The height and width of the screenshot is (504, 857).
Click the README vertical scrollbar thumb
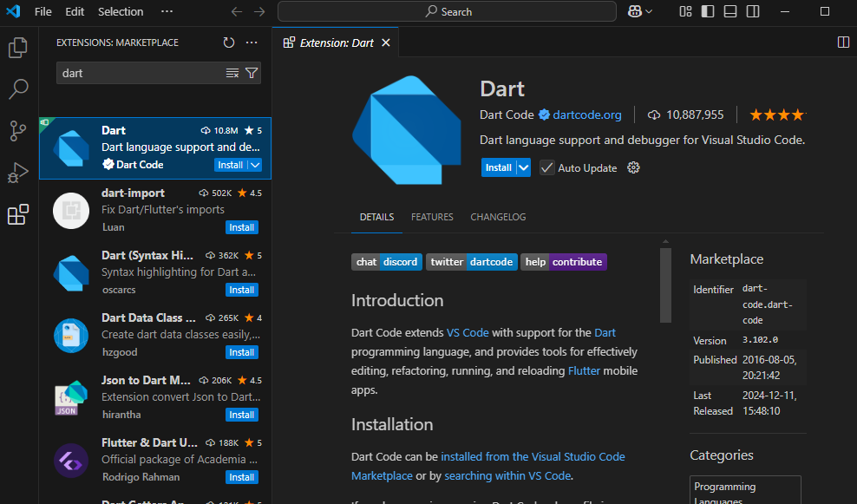(x=665, y=285)
